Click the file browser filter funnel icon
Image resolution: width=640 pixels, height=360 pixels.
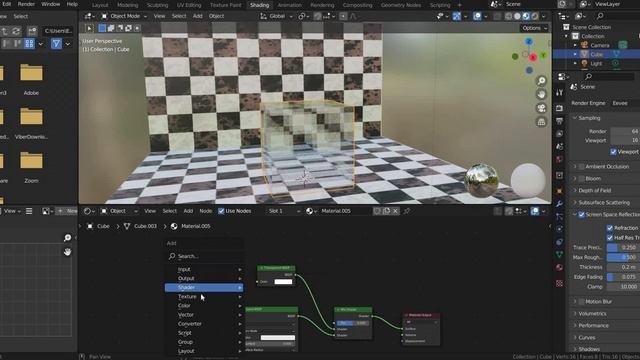pos(56,43)
